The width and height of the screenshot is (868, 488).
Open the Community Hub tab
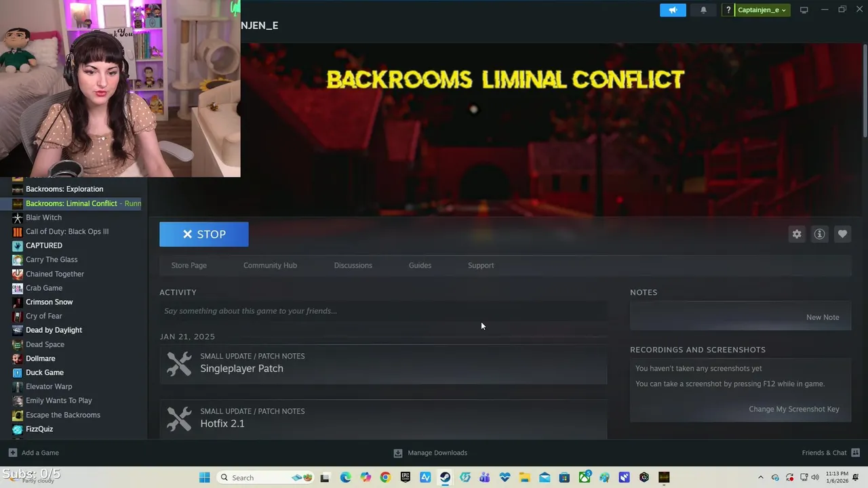click(x=270, y=265)
